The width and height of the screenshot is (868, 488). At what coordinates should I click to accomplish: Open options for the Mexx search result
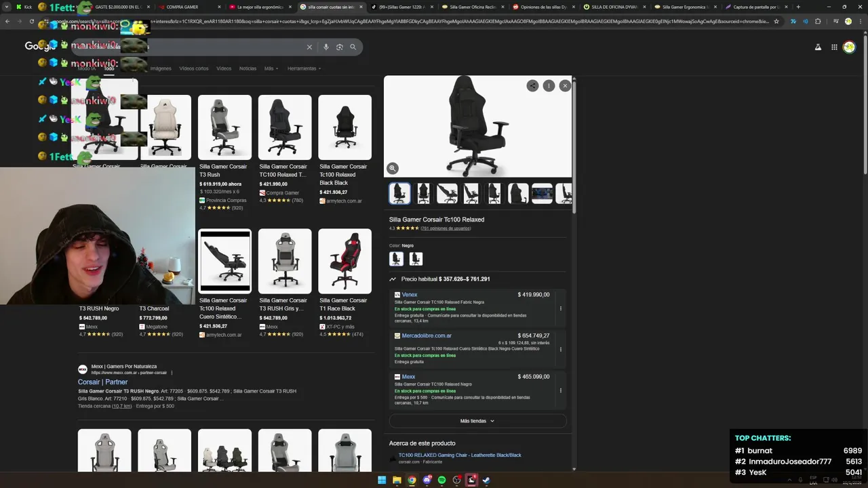coord(172,373)
